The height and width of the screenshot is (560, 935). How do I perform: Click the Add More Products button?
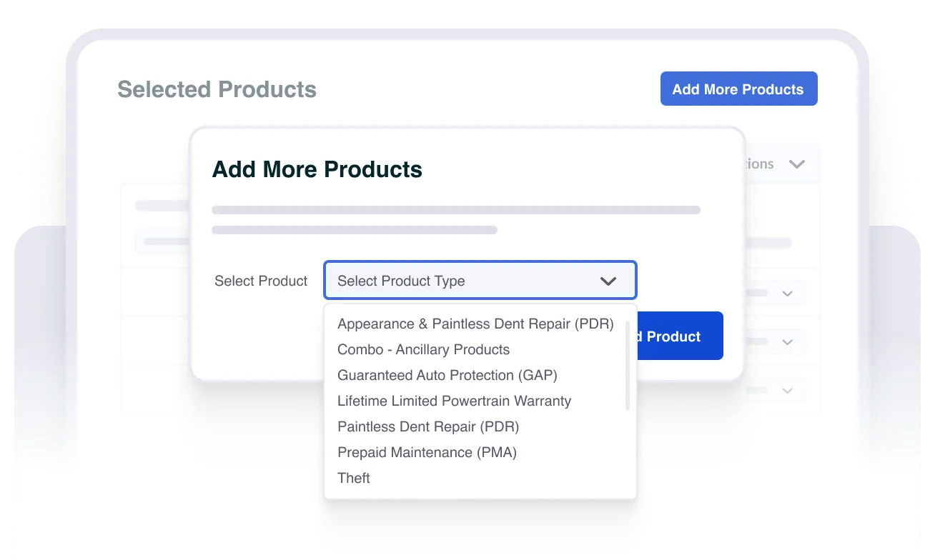pos(738,89)
